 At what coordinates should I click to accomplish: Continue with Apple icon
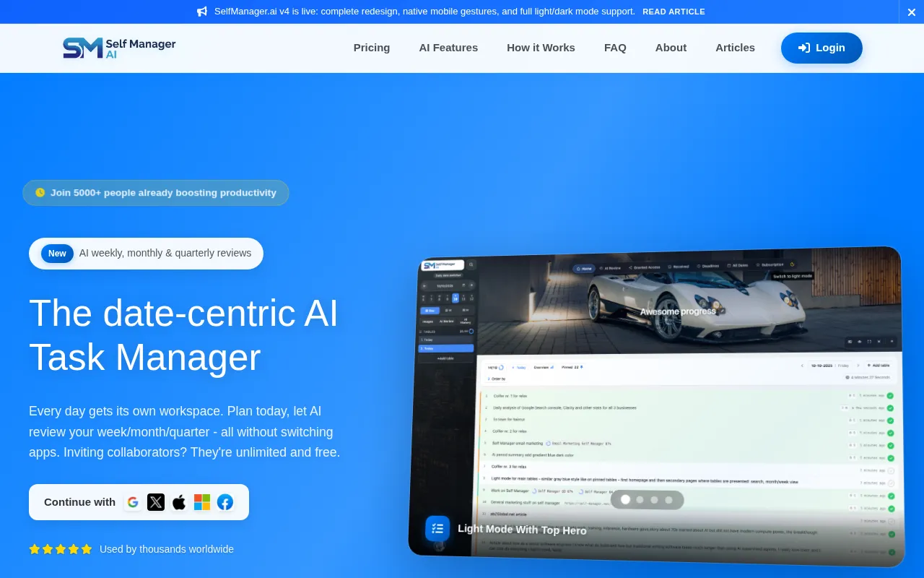179,502
